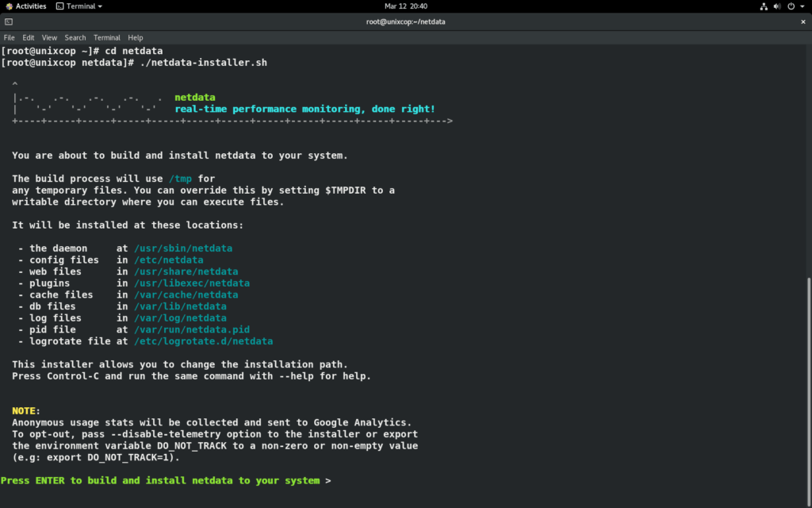The image size is (812, 508).
Task: Click the GNOME Activities foot icon
Action: click(9, 6)
